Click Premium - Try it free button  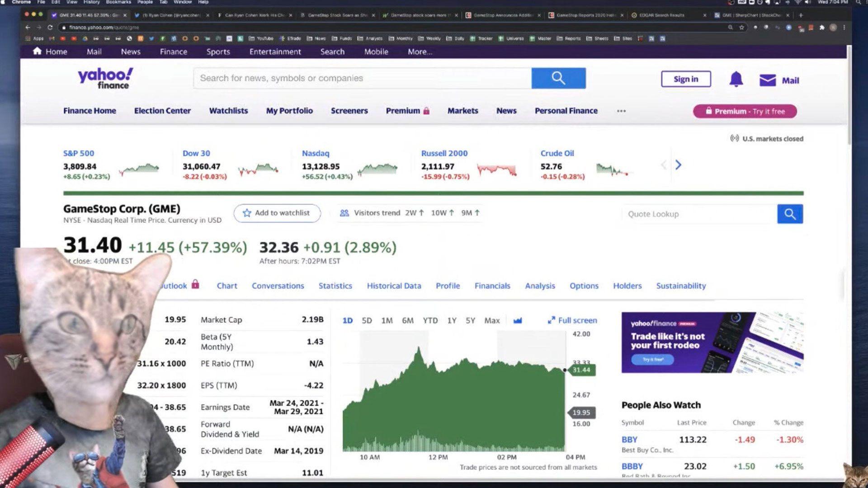[x=745, y=111]
